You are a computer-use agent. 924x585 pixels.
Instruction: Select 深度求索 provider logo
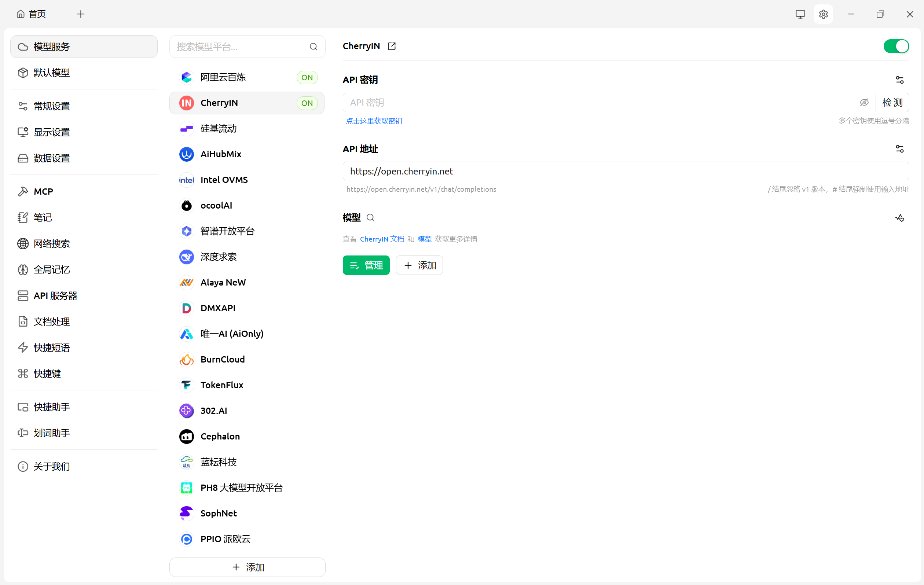tap(187, 257)
